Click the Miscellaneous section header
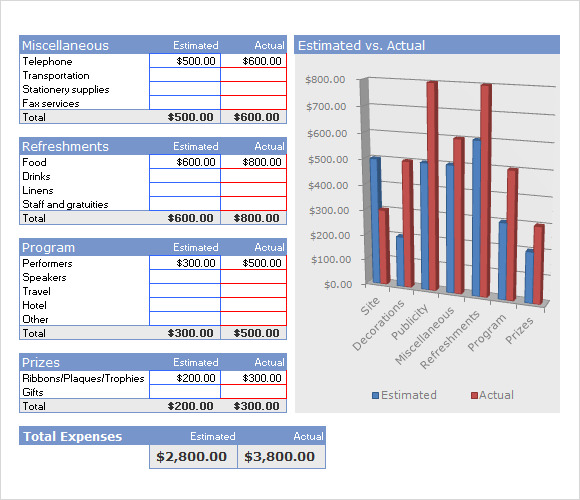The height and width of the screenshot is (500, 580). [x=65, y=45]
